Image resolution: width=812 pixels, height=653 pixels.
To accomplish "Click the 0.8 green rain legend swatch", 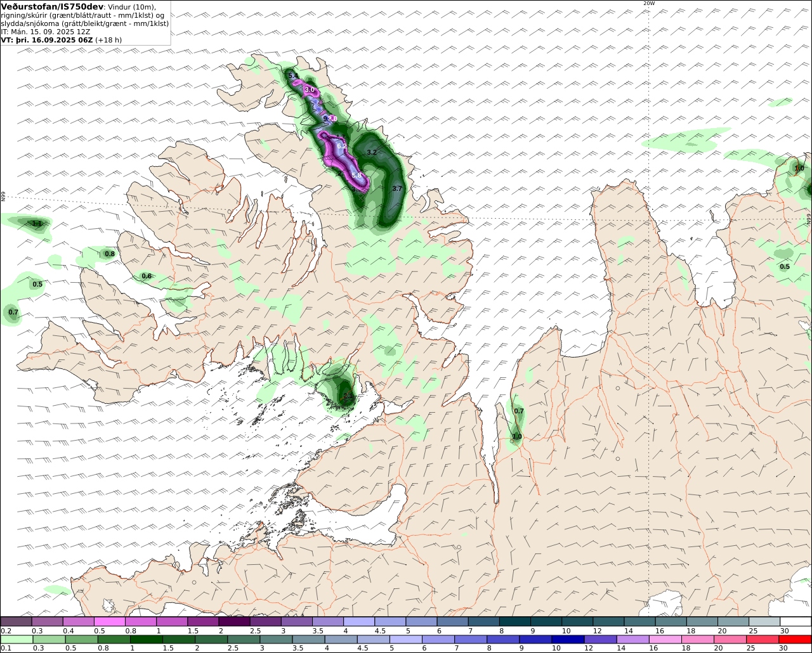I will pyautogui.click(x=114, y=639).
